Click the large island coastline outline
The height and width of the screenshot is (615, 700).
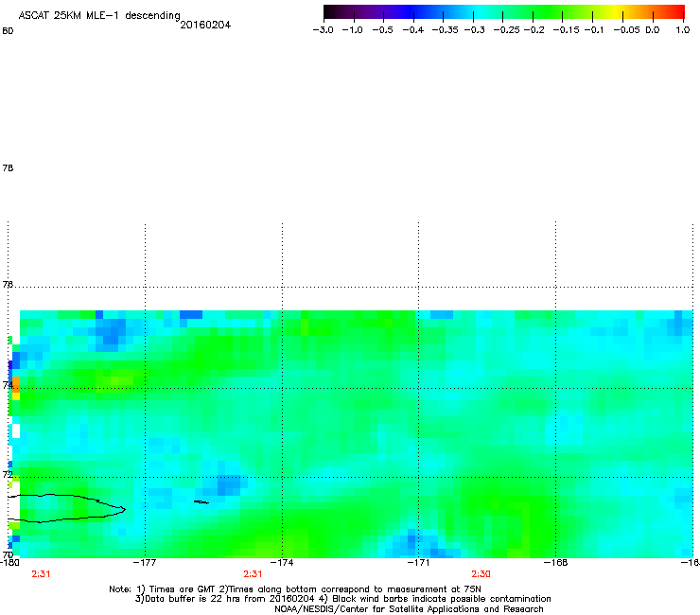(x=67, y=508)
